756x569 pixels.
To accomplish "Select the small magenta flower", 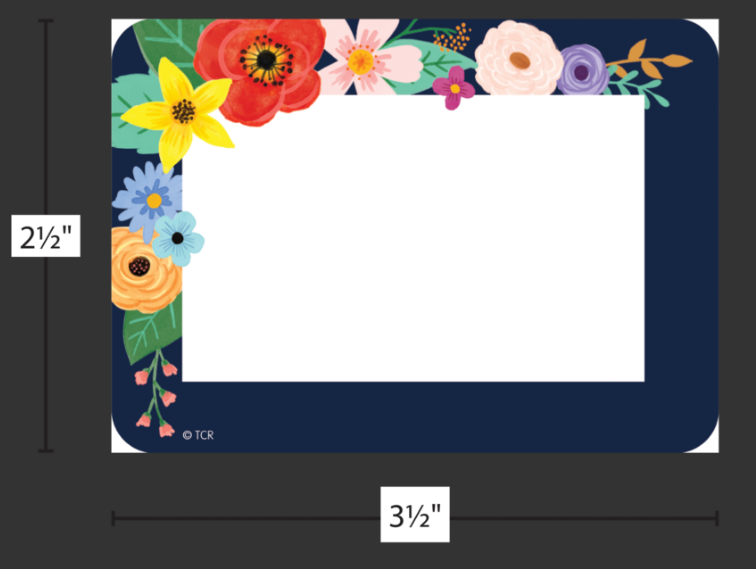I will (453, 88).
